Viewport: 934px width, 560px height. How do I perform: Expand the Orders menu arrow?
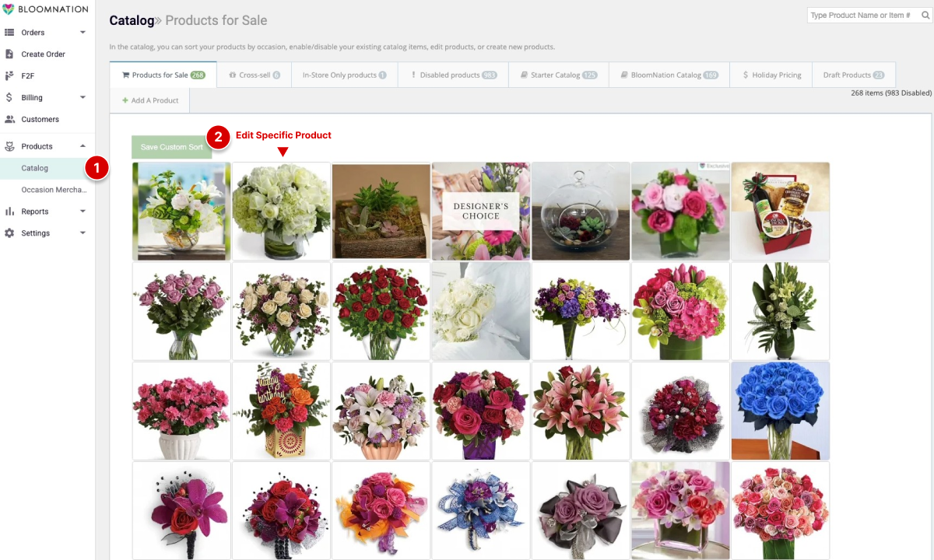pyautogui.click(x=83, y=33)
